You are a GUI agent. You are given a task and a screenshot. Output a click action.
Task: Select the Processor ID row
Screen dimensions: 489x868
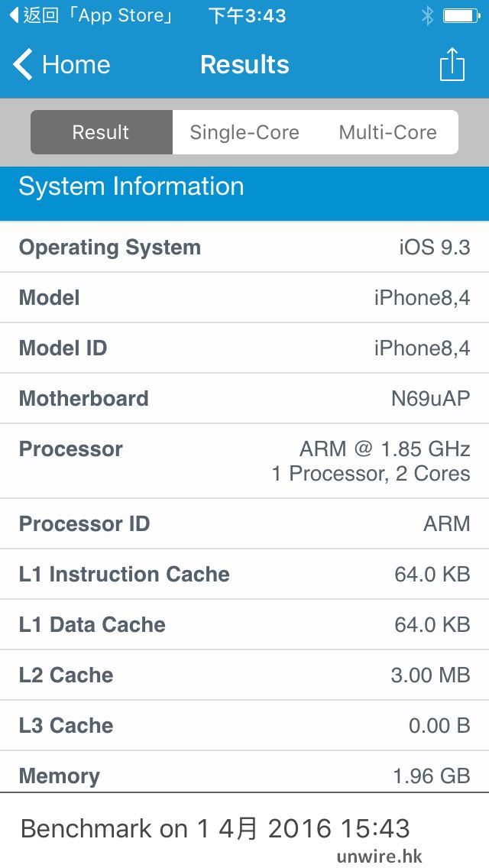click(x=244, y=524)
